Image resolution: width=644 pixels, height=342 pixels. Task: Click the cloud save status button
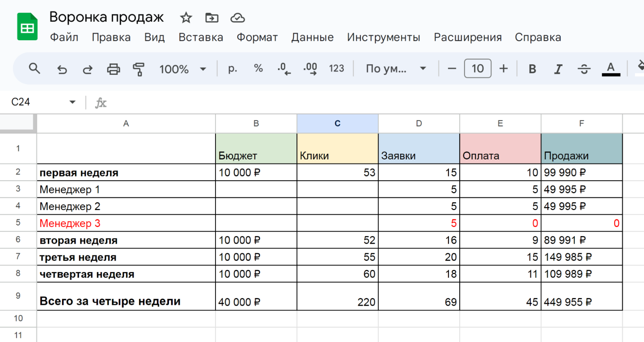click(x=237, y=17)
